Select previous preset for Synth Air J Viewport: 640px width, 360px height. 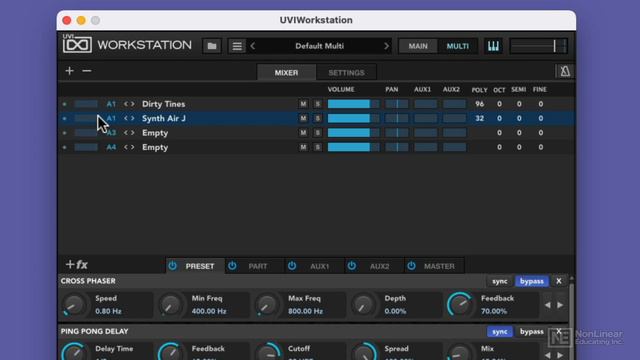(126, 118)
